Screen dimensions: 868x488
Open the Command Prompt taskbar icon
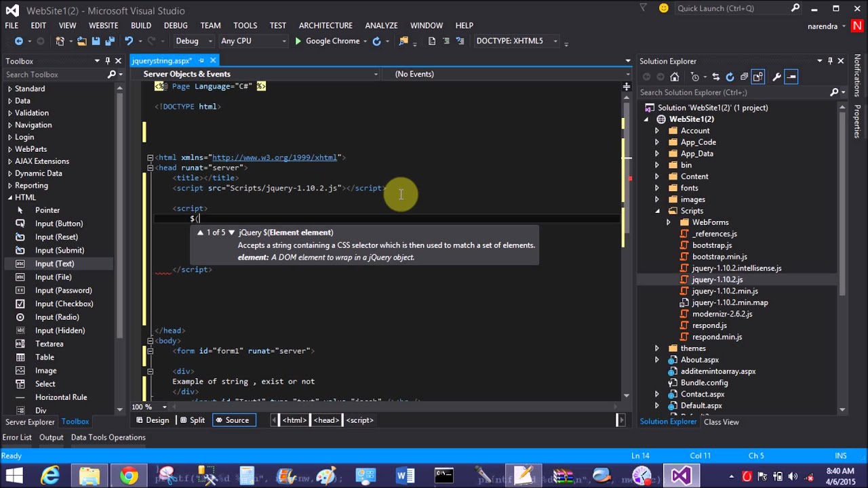point(444,476)
